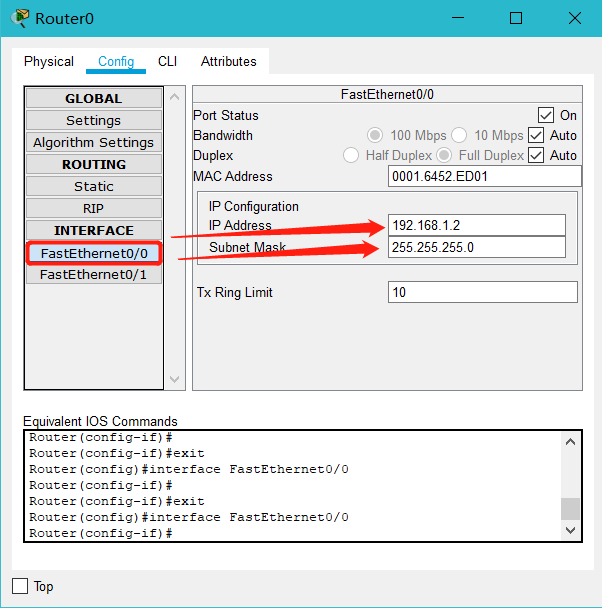Click the IP Address field
Viewport: 602px width, 608px height.
[x=477, y=225]
